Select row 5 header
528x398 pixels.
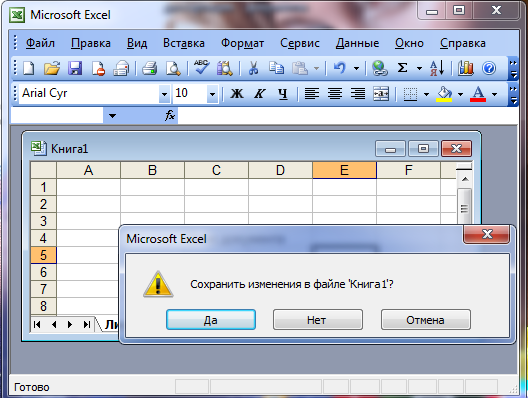43,255
